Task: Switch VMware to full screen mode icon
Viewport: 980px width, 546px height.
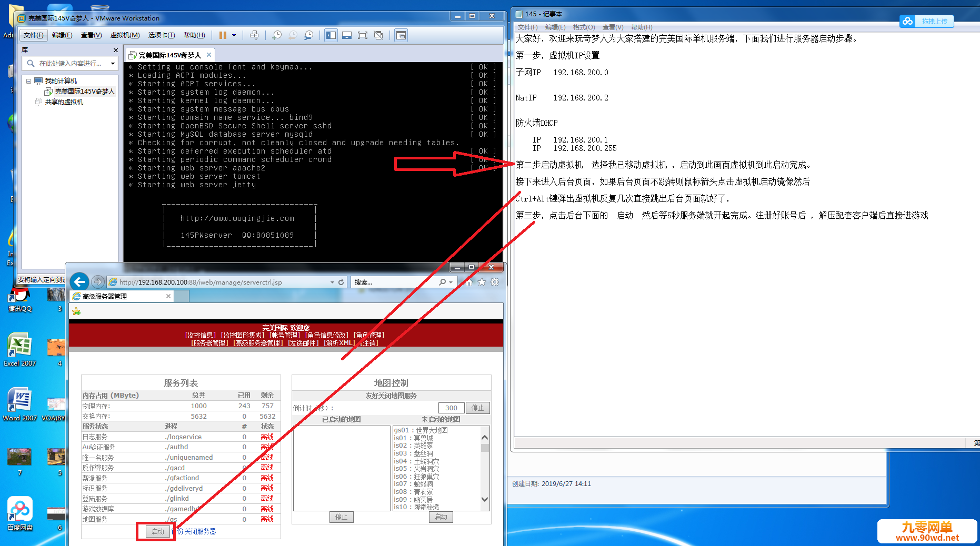Action: 363,35
